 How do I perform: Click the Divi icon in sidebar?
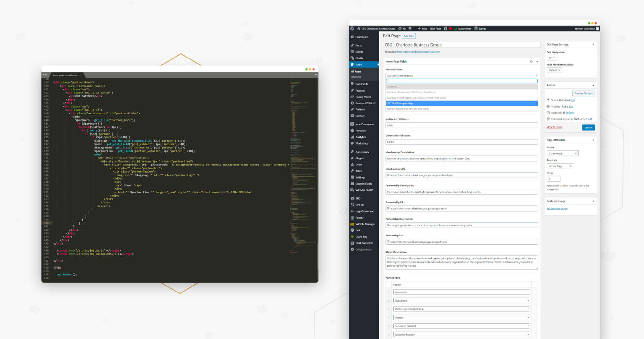point(352,231)
